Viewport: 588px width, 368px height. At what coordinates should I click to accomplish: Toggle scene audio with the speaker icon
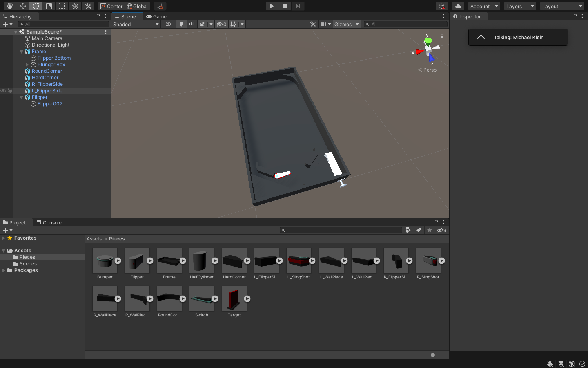point(192,24)
